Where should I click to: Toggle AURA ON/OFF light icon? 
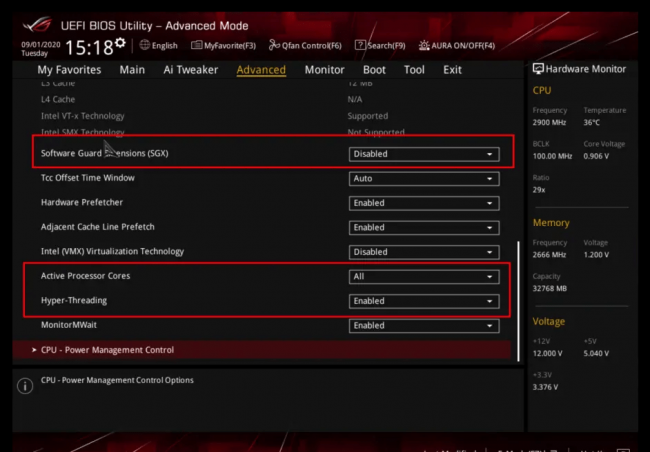(424, 45)
